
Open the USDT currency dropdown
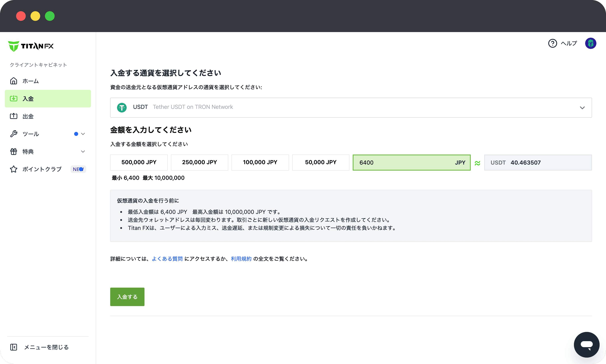click(582, 108)
